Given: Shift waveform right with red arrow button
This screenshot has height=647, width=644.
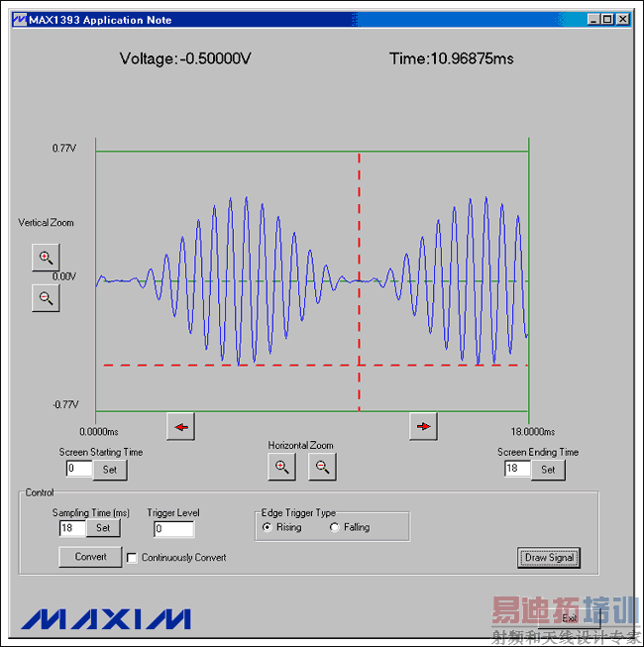Looking at the screenshot, I should pyautogui.click(x=423, y=427).
